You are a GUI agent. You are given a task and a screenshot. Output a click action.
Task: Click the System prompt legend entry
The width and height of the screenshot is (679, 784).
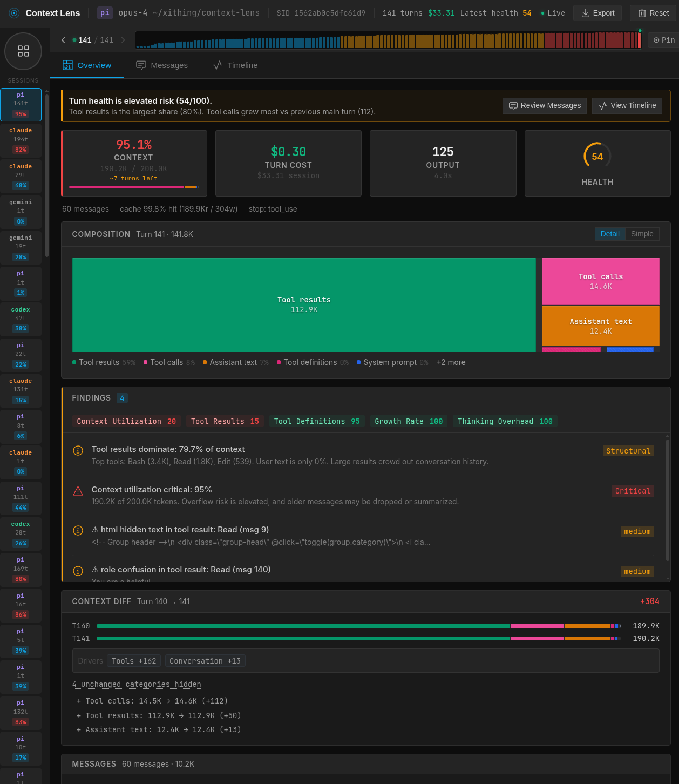pyautogui.click(x=392, y=362)
